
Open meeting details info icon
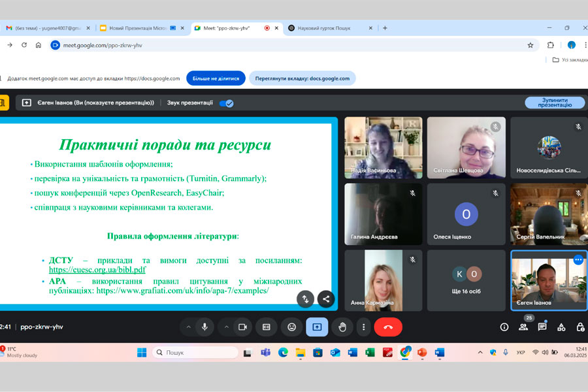(504, 327)
